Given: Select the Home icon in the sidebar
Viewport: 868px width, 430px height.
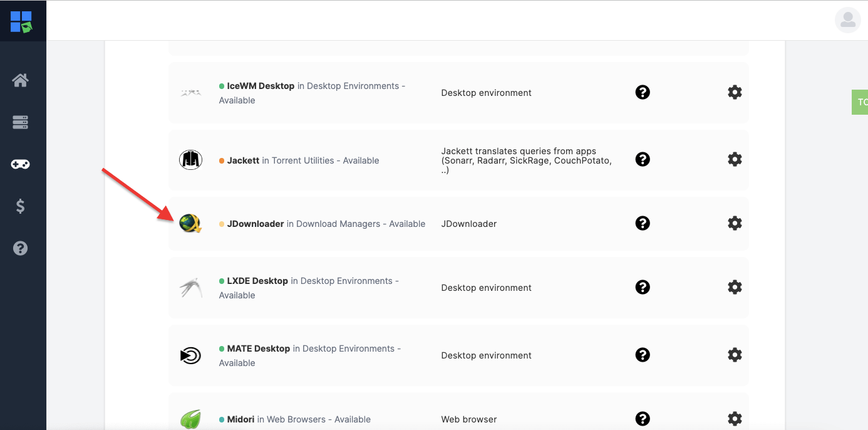Looking at the screenshot, I should 21,80.
